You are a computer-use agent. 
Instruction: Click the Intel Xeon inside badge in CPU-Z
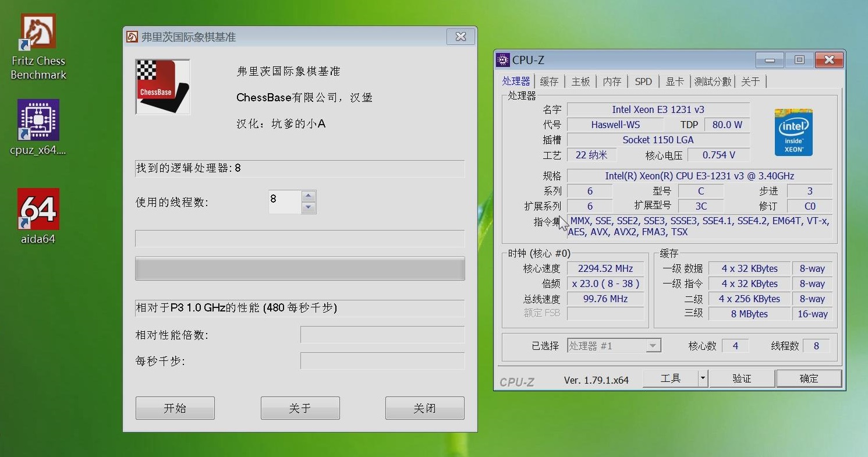click(793, 132)
